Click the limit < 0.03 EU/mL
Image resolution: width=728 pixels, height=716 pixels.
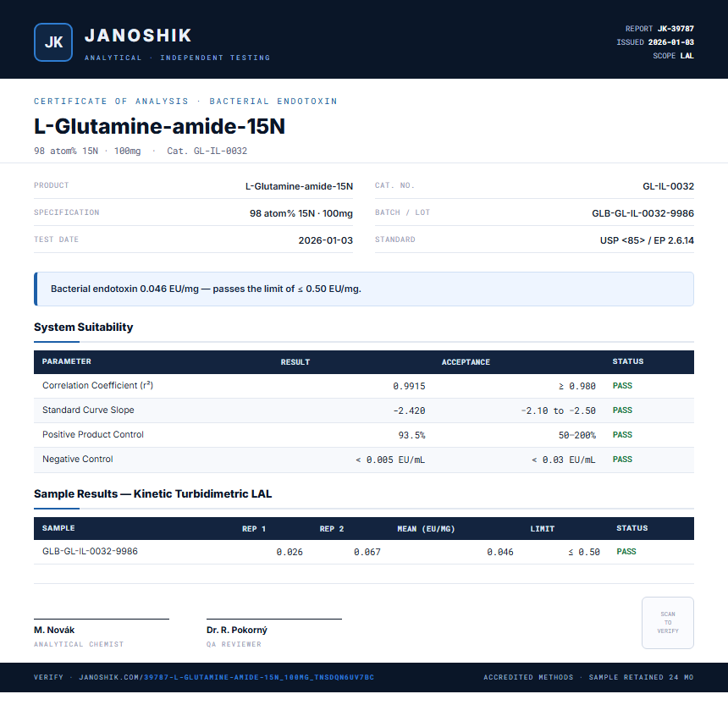(x=563, y=460)
